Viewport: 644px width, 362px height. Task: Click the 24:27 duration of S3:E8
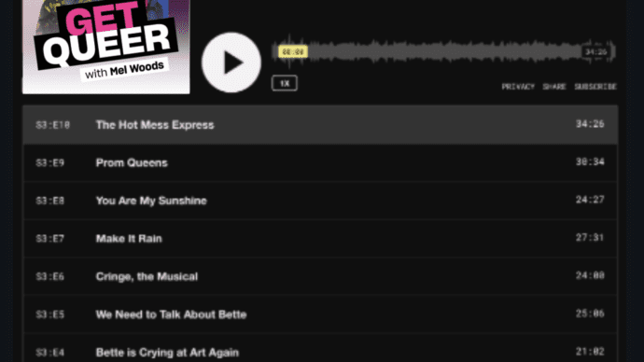[590, 200]
